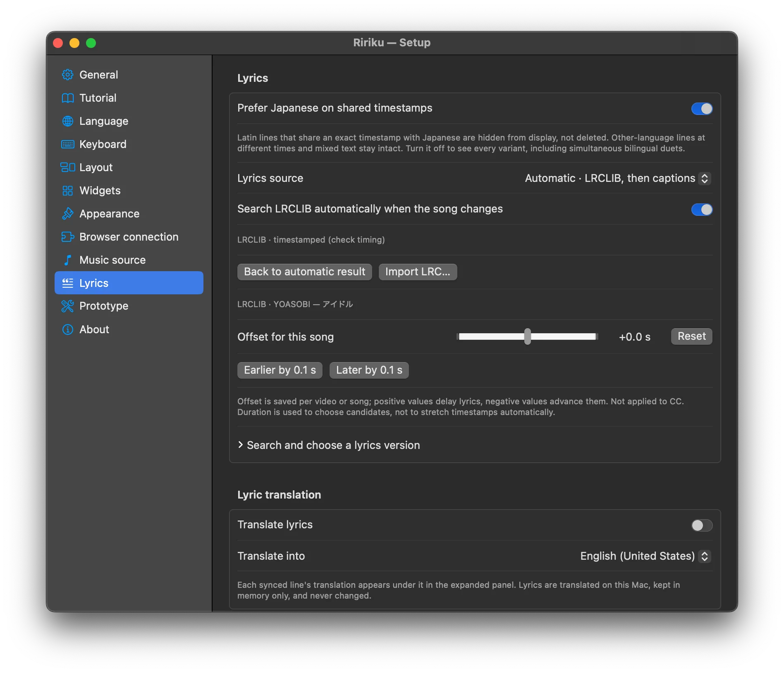Enable the Translate lyrics switch

[702, 525]
